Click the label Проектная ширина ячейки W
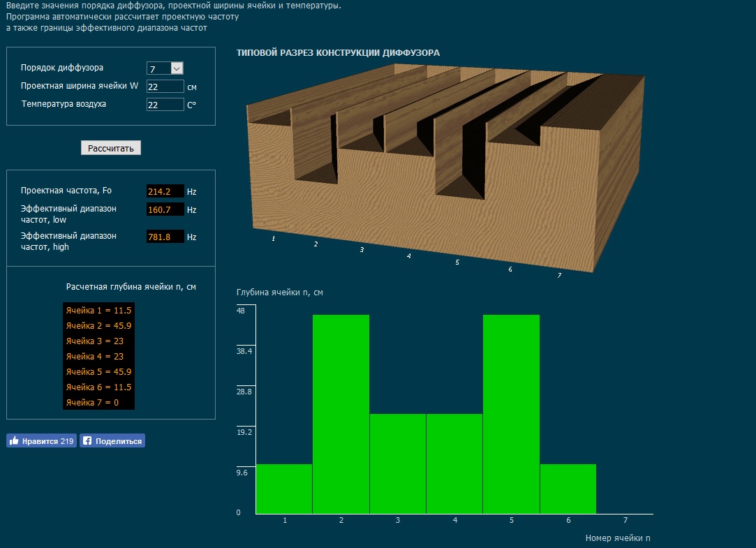 (79, 86)
